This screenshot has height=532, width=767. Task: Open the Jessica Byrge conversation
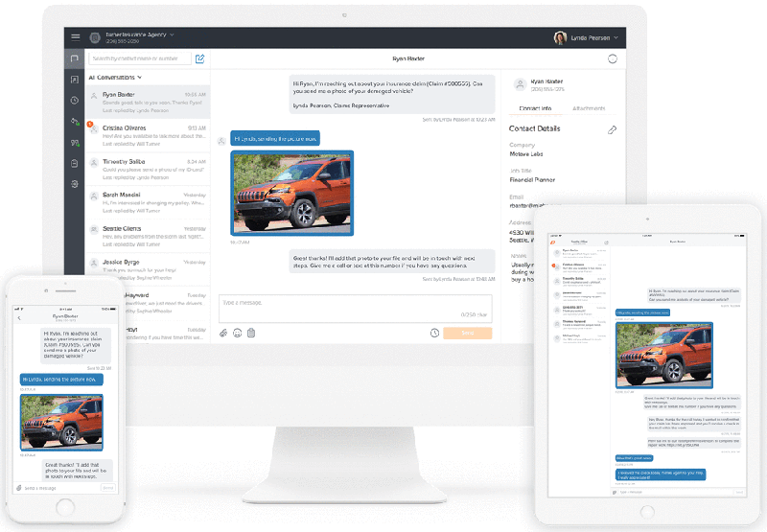(148, 269)
